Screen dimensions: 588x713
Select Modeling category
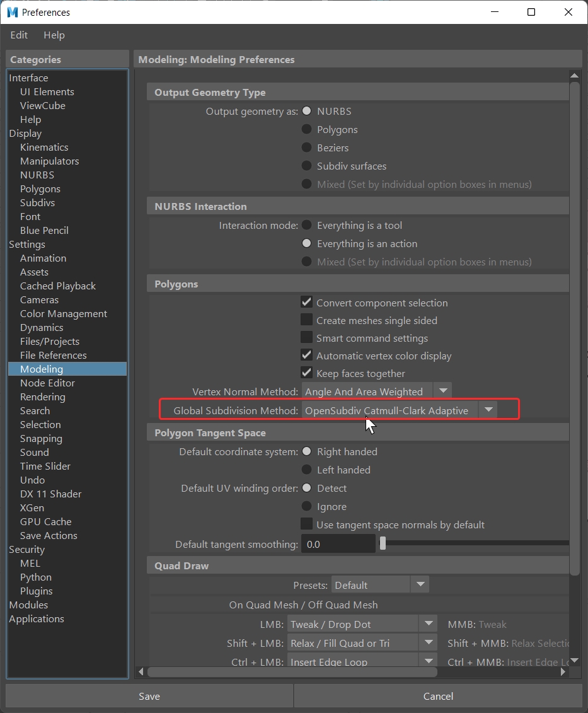pyautogui.click(x=67, y=369)
